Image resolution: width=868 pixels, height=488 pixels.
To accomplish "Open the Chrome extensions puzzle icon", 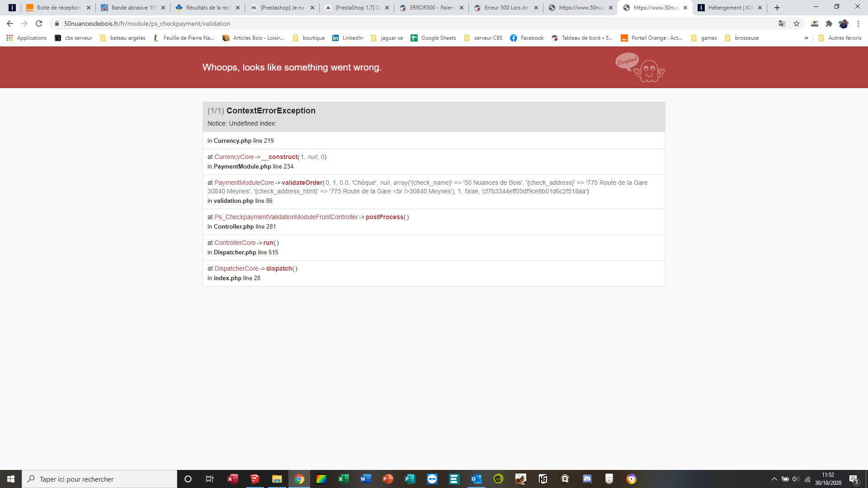I will 829,23.
